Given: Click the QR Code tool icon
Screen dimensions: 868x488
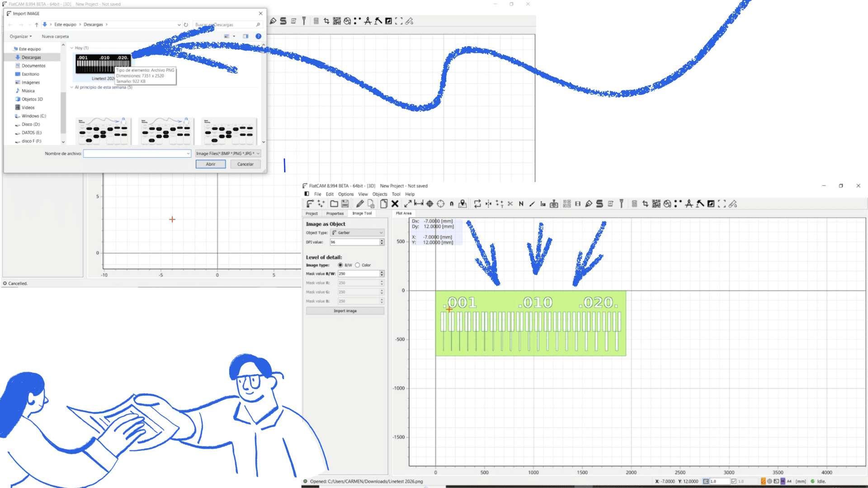Looking at the screenshot, I should [x=656, y=204].
